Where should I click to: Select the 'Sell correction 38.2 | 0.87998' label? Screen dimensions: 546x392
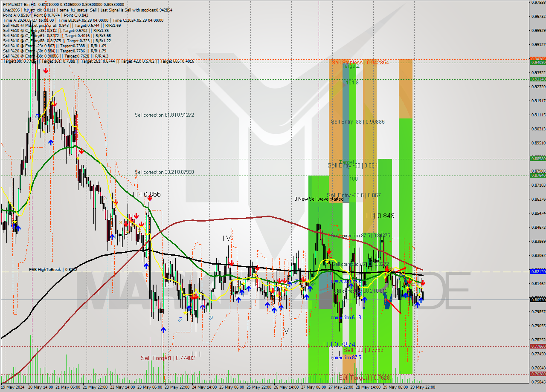click(164, 172)
